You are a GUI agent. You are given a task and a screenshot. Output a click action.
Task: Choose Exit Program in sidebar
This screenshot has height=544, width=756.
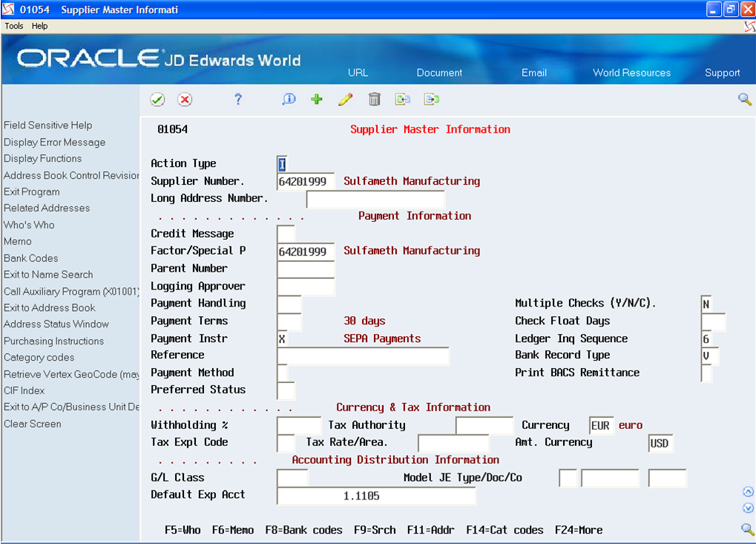point(32,192)
